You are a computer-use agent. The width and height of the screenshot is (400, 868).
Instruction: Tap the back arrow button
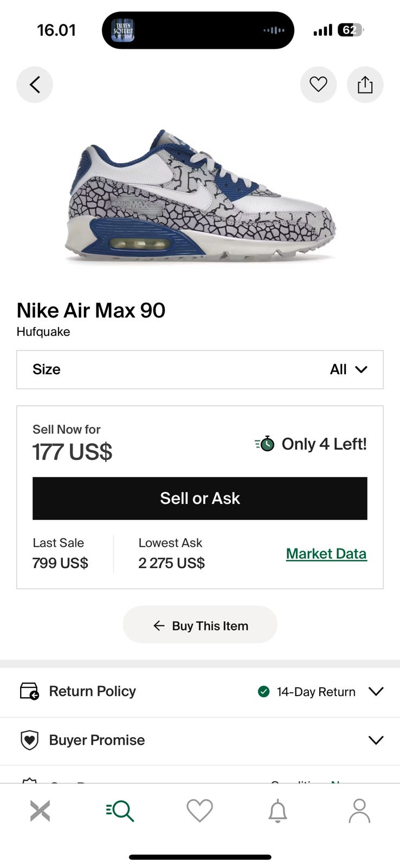[x=35, y=85]
